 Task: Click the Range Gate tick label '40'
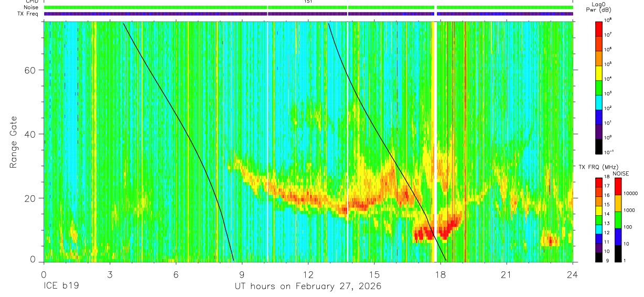30,134
